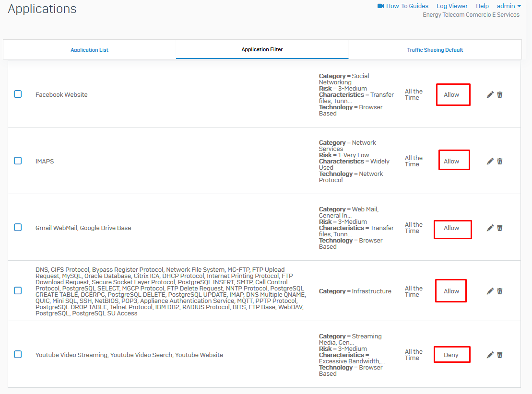Click the Category = Social Networking filter details
Viewport: 532px width, 394px height.
pos(356,94)
